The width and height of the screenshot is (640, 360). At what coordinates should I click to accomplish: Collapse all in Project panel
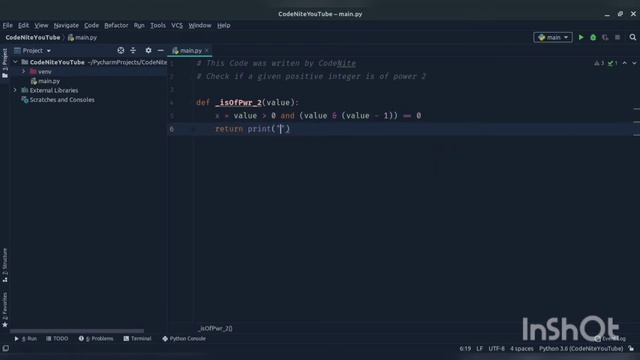pos(133,51)
